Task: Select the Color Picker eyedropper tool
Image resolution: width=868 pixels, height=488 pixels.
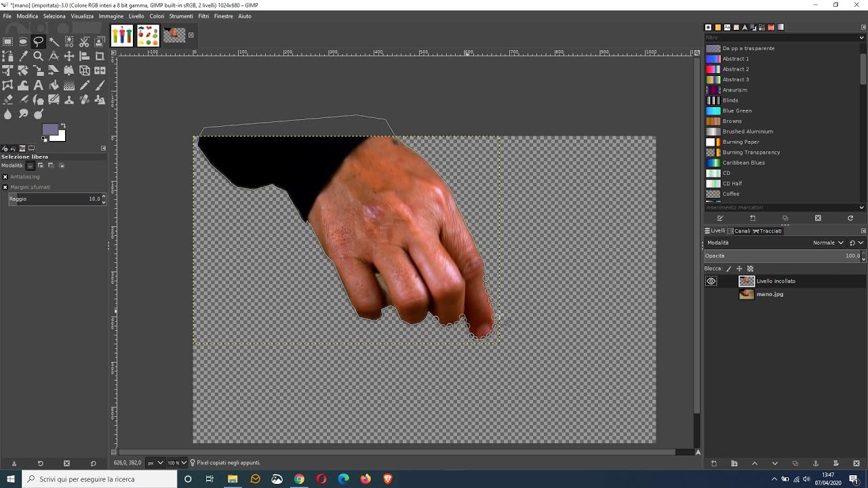Action: click(x=23, y=56)
